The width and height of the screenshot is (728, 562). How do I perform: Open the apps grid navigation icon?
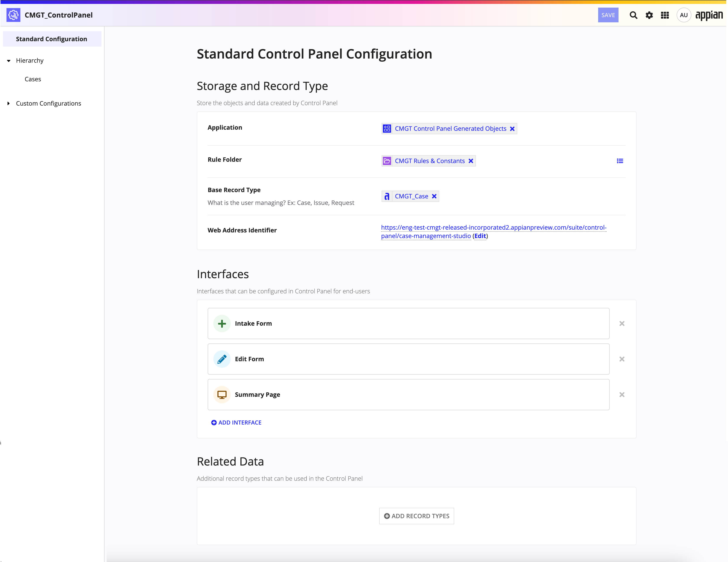(x=665, y=15)
